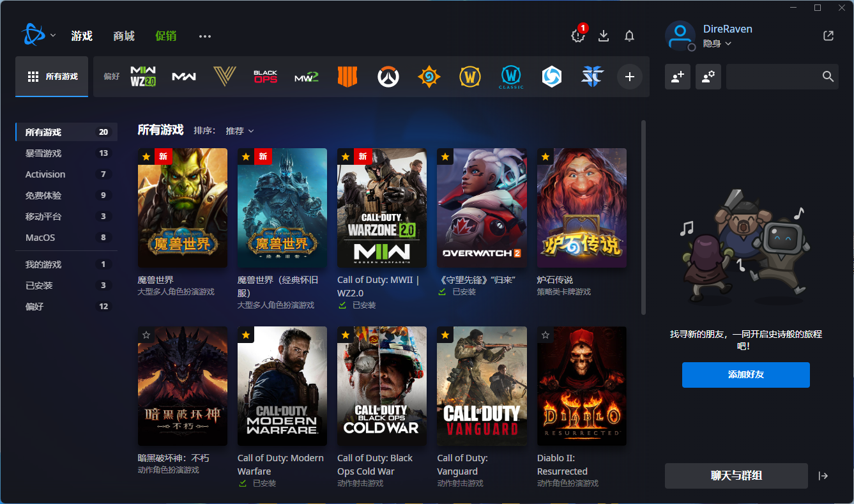Screen dimensions: 854x504
Task: Open the WoW Classic favorites icon
Action: pyautogui.click(x=511, y=77)
